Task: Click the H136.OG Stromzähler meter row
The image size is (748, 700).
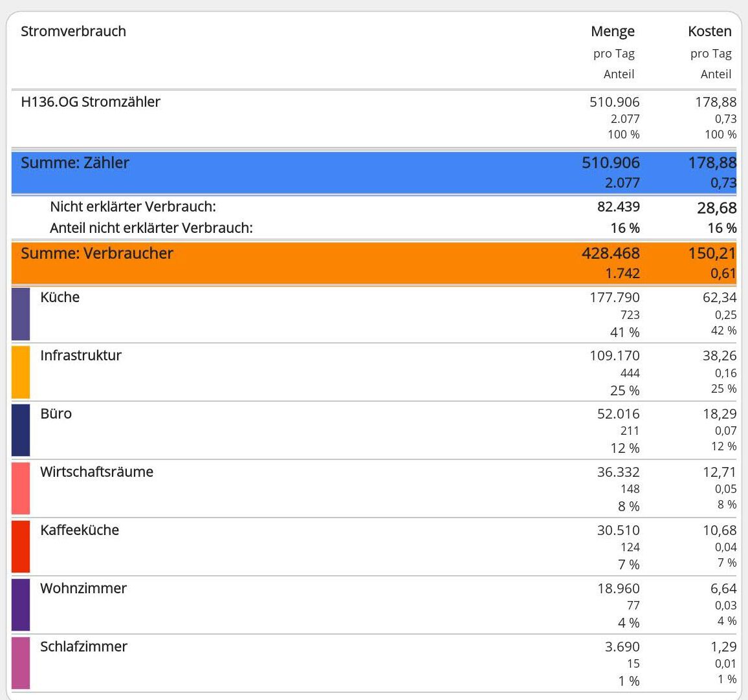Action: (x=91, y=102)
